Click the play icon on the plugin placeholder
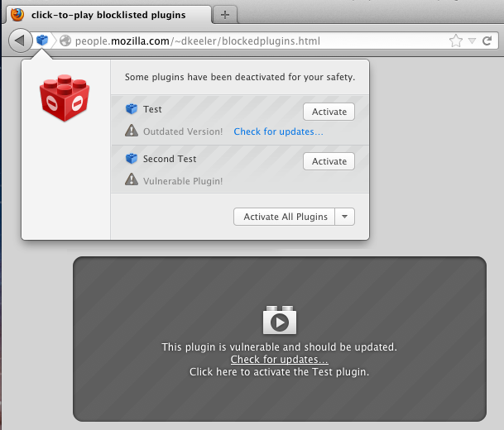This screenshot has height=430, width=504. pyautogui.click(x=280, y=322)
